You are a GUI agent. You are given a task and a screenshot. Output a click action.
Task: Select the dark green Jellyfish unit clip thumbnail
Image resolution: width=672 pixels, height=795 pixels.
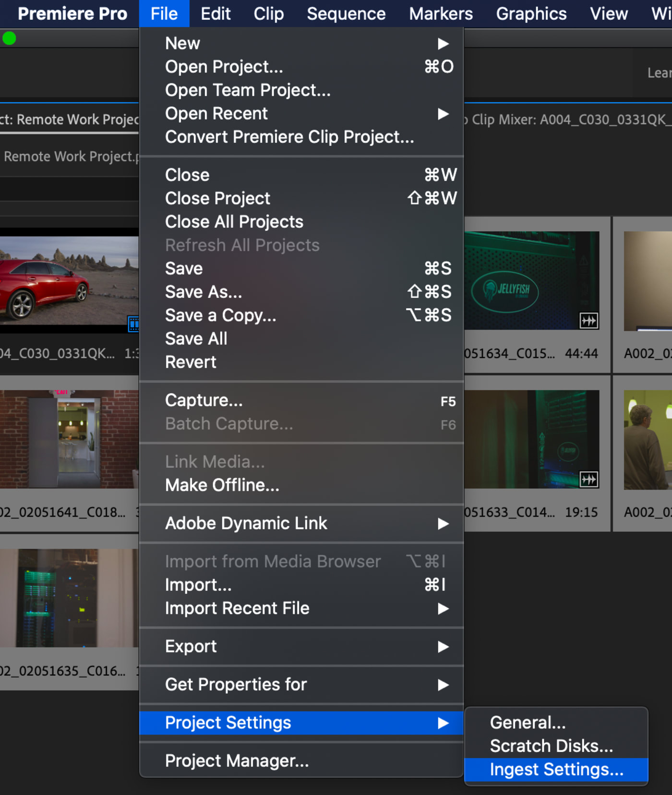click(532, 439)
